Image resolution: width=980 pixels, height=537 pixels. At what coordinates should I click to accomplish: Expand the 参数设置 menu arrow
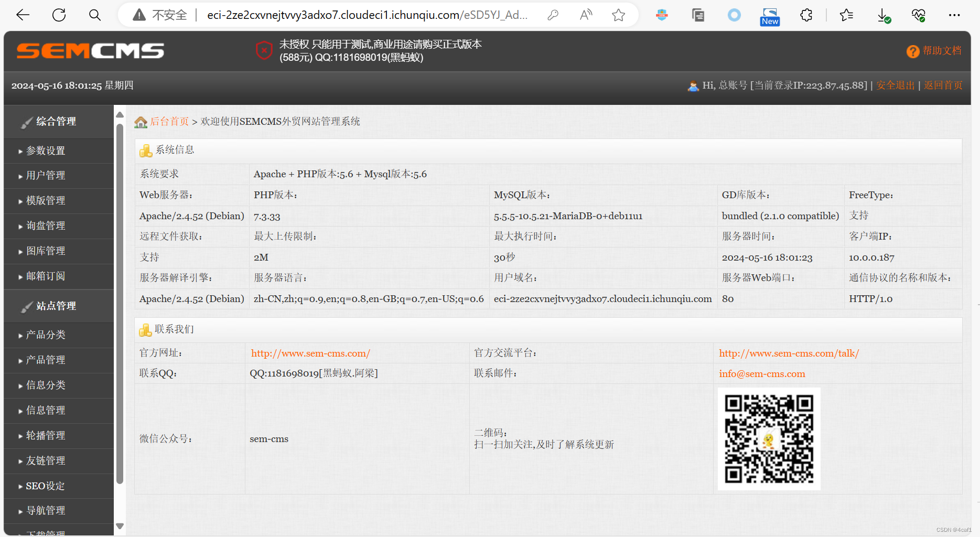(20, 151)
